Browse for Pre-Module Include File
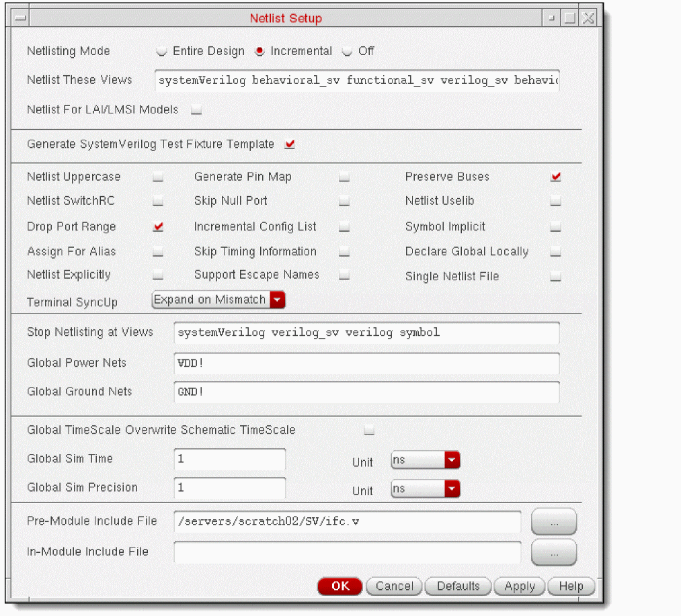Viewport: 681px width, 616px height. (x=553, y=522)
